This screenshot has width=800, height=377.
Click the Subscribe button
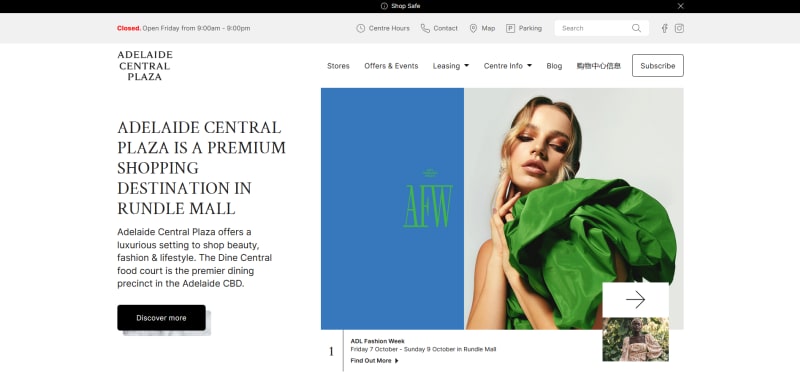[658, 66]
